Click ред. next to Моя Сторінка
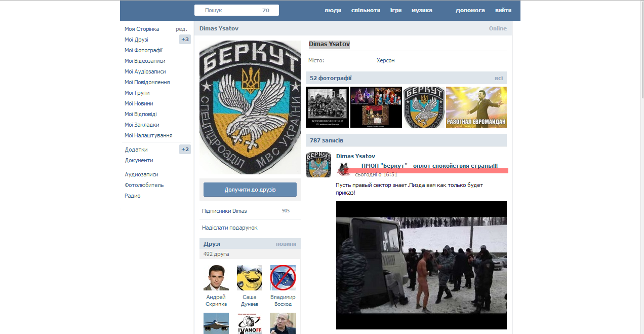The width and height of the screenshot is (644, 334). (x=181, y=29)
